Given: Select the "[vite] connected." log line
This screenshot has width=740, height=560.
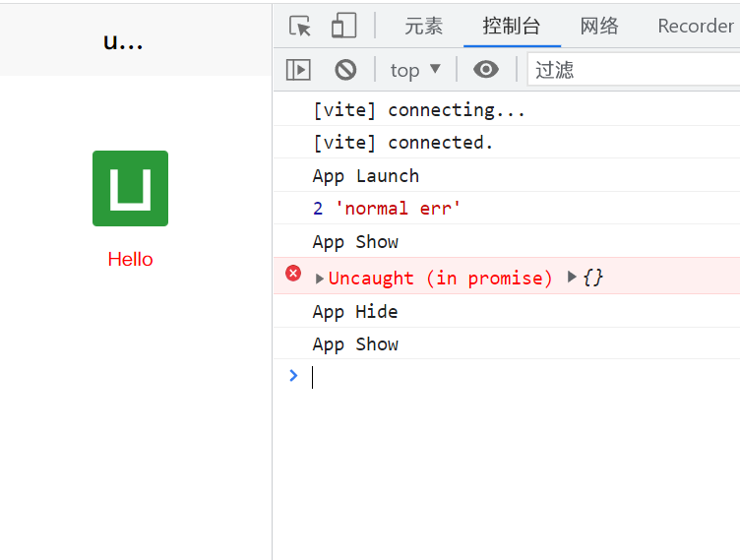Looking at the screenshot, I should (x=507, y=142).
